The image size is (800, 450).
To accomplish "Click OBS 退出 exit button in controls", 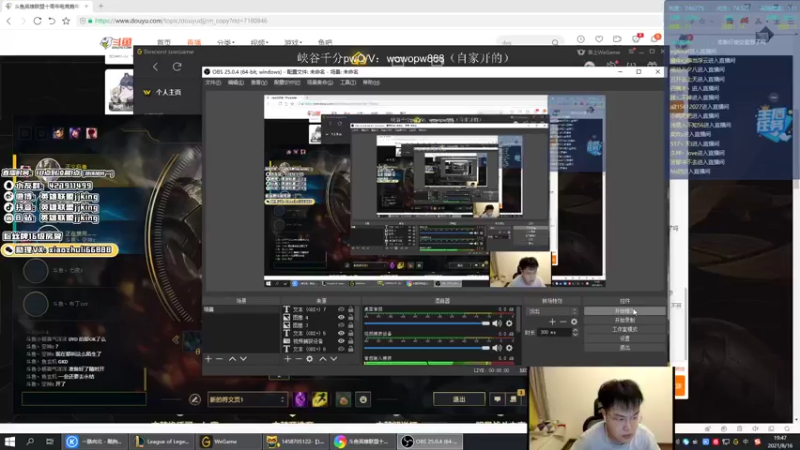I will pyautogui.click(x=624, y=347).
